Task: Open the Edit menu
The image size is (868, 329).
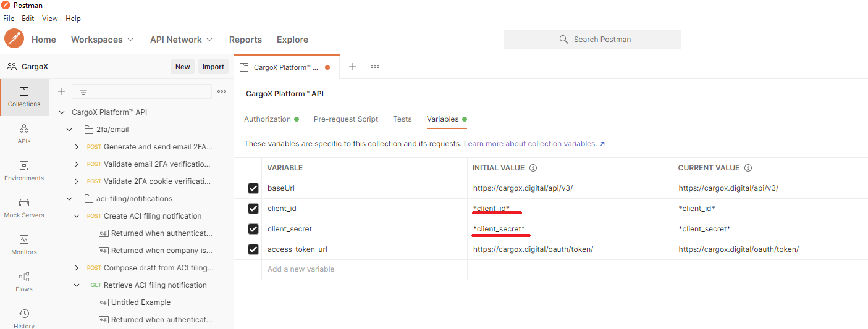Action: (28, 19)
